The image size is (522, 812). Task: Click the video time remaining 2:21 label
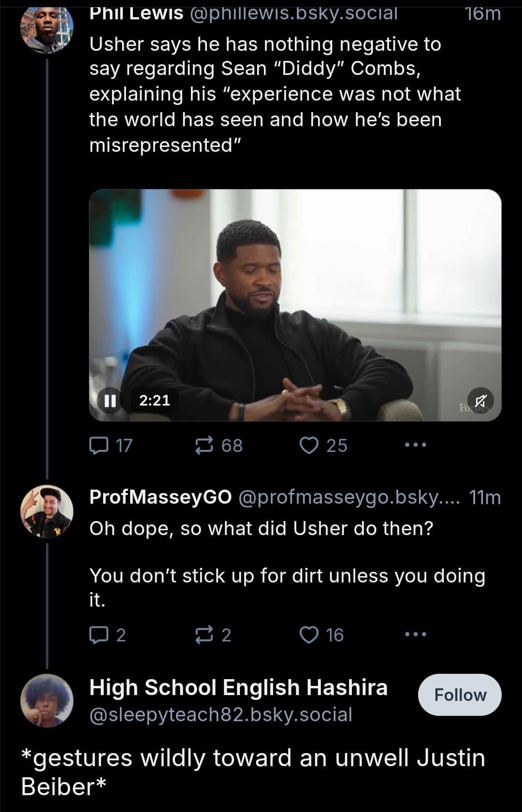[x=155, y=400]
